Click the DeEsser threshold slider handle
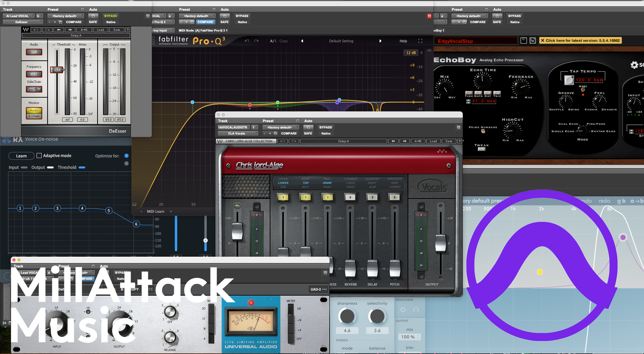The height and width of the screenshot is (354, 644). click(57, 70)
